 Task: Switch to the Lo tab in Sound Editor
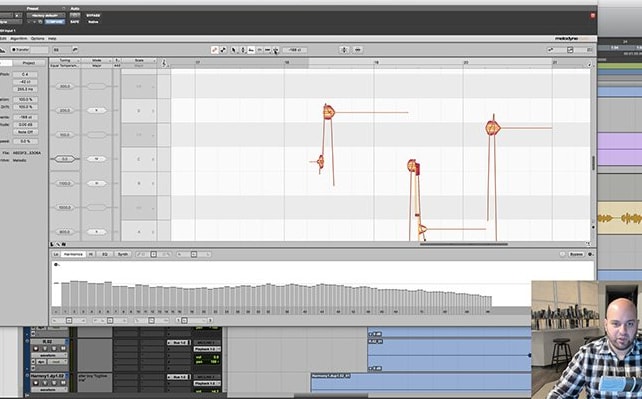click(x=56, y=254)
